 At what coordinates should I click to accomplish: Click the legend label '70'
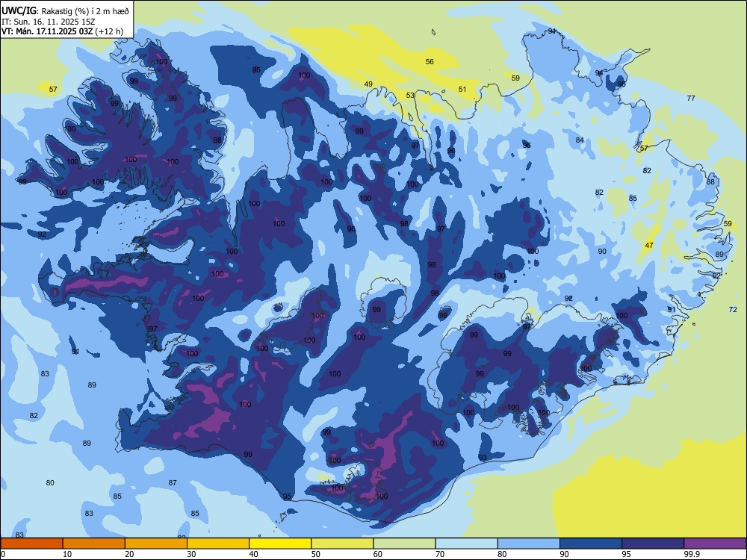click(x=440, y=554)
